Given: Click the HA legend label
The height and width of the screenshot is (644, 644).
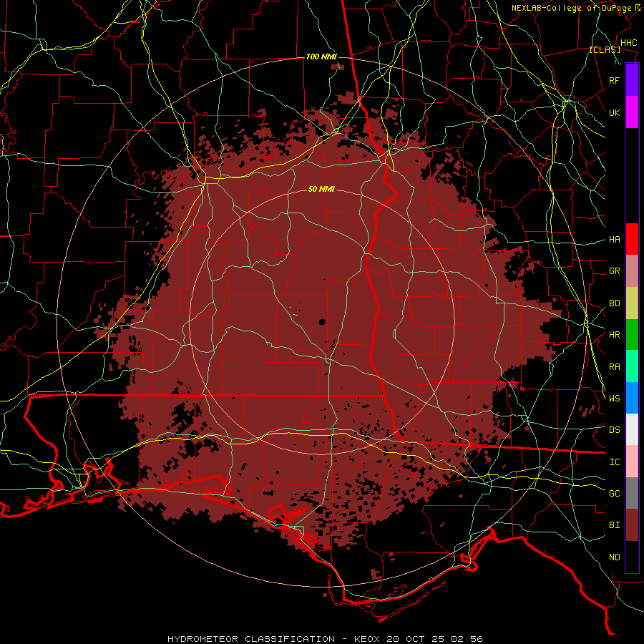Looking at the screenshot, I should pyautogui.click(x=614, y=240).
